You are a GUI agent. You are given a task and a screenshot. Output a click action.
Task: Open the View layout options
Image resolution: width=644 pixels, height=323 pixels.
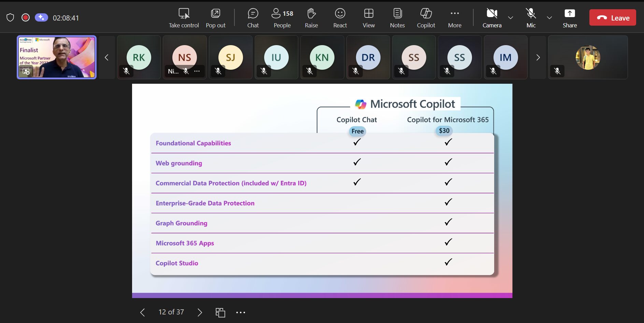point(369,18)
